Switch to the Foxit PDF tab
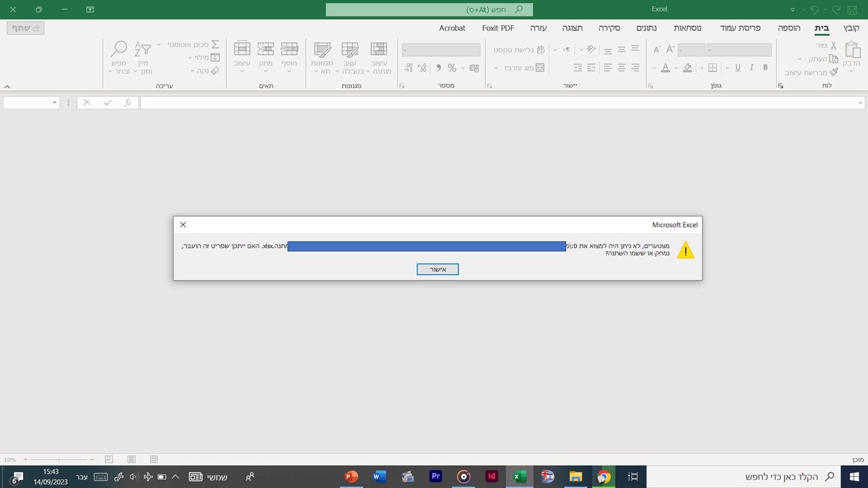 coord(498,28)
